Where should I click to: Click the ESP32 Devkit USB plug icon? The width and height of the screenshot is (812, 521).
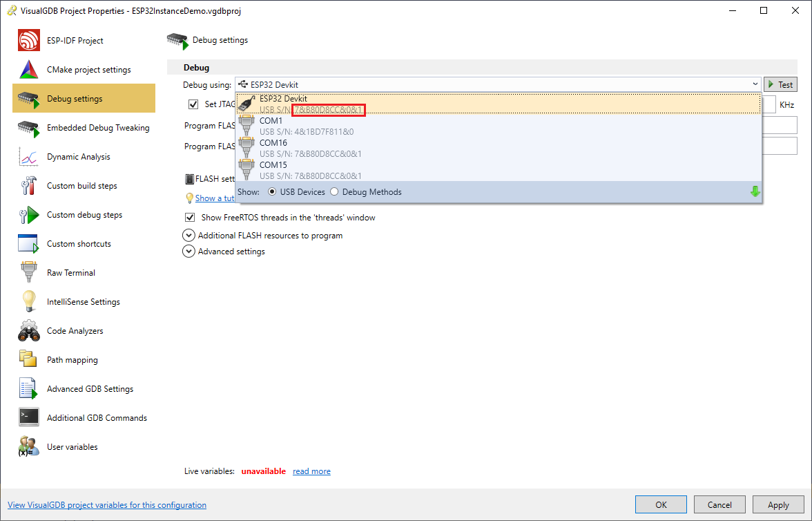click(246, 104)
